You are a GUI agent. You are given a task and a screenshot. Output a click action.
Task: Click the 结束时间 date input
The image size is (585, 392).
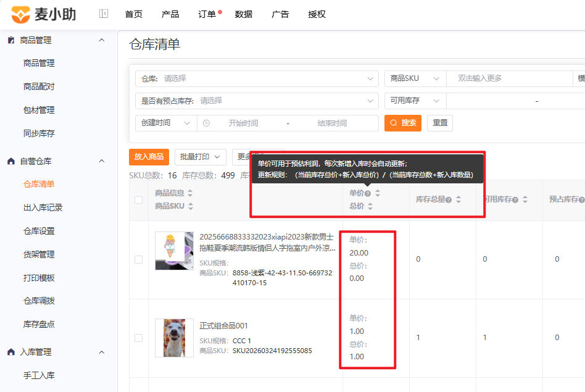pyautogui.click(x=332, y=123)
